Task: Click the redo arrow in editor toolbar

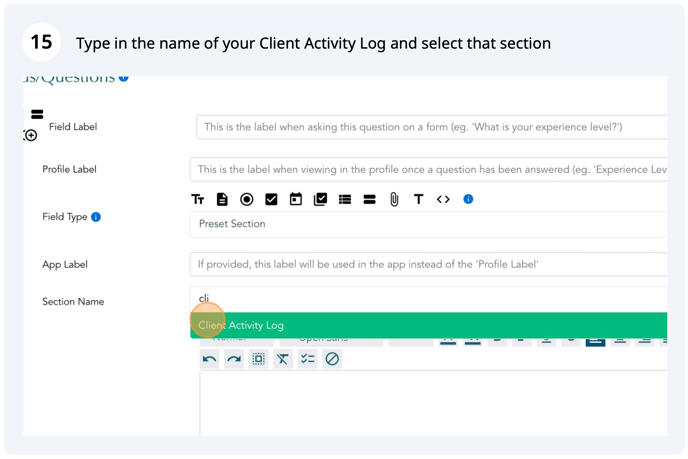Action: [234, 359]
